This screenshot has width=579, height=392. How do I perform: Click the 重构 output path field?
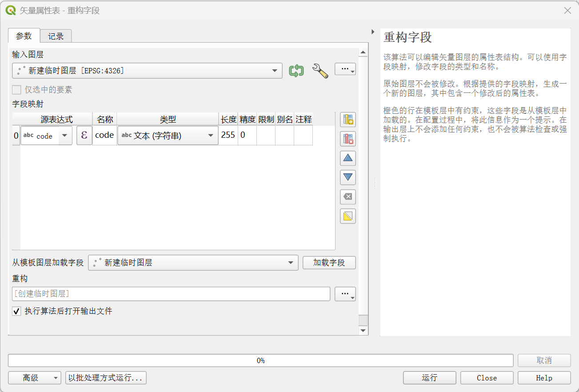[171, 294]
